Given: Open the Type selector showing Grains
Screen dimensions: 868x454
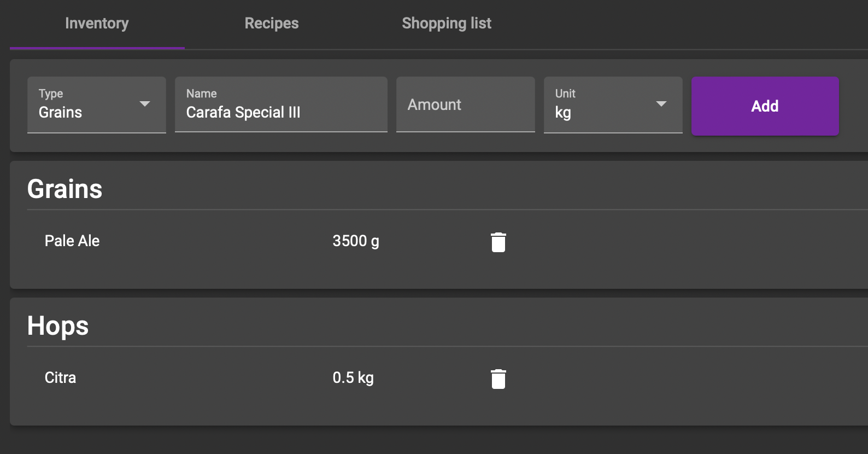Looking at the screenshot, I should coord(97,104).
